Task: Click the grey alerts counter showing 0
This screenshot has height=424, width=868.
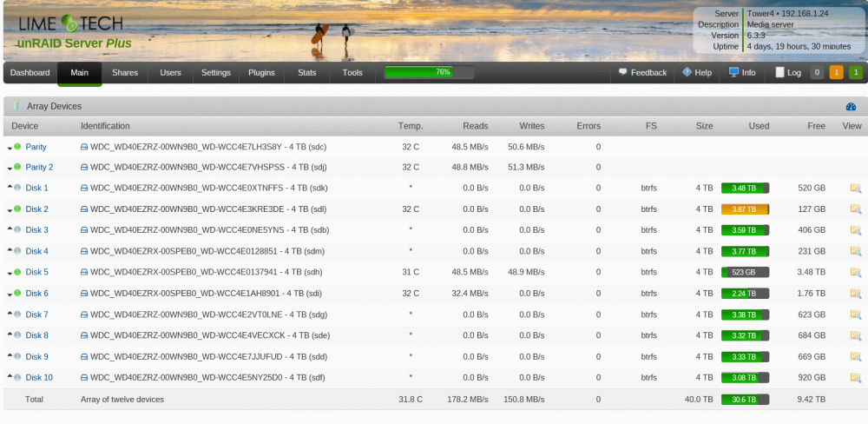Action: tap(817, 73)
